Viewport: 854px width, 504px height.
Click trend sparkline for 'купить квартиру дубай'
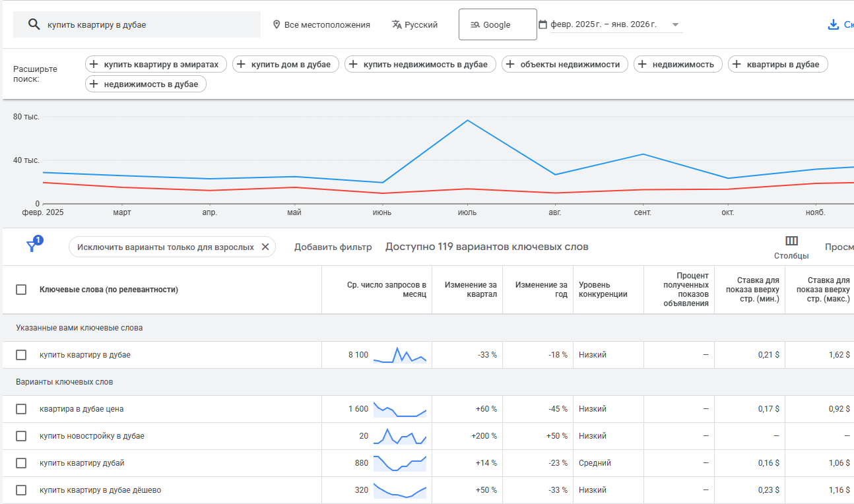point(400,463)
